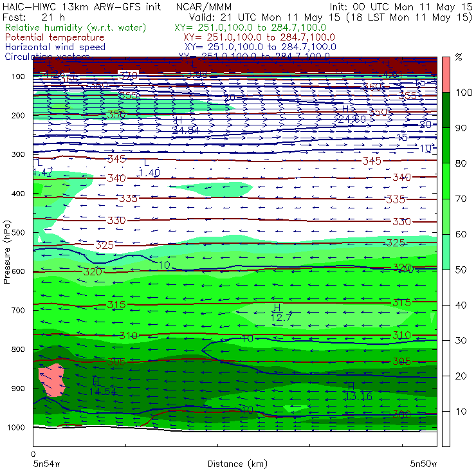Click the '0' distance axis origin label
Screen dimensions: 476x476
[x=33, y=454]
